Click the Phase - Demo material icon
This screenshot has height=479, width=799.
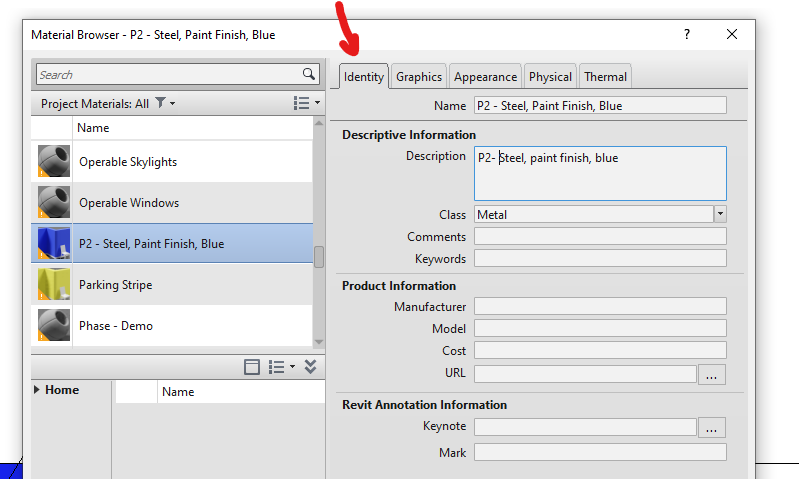pos(51,326)
